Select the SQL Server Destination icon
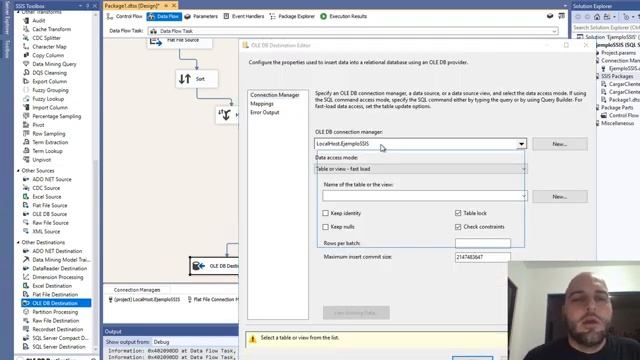This screenshot has height=360, width=640. (x=26, y=347)
